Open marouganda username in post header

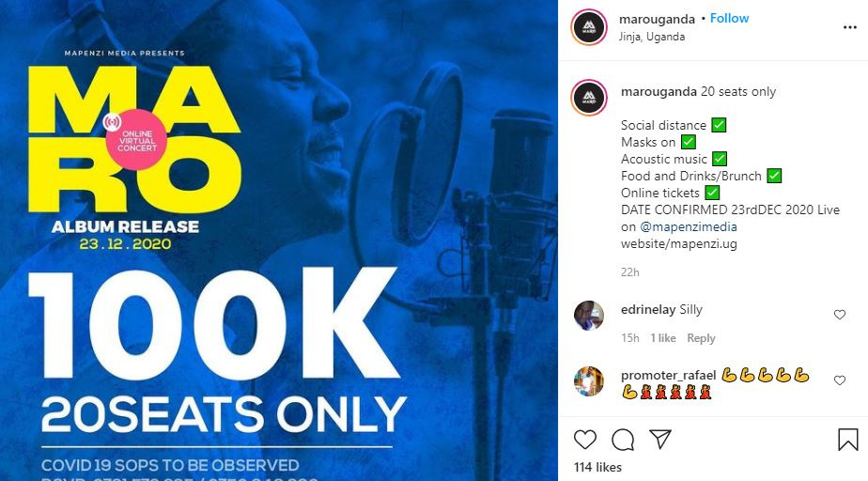pos(657,19)
